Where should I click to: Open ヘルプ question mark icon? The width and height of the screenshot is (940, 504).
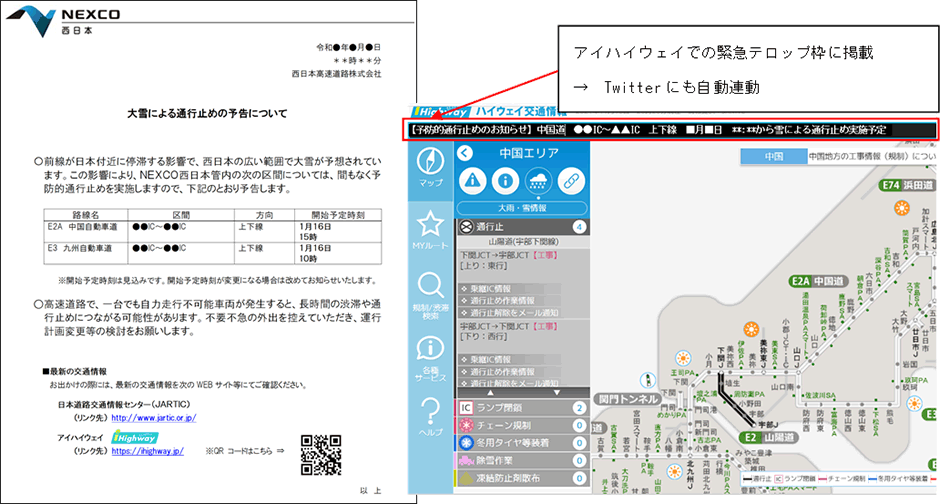pos(430,411)
